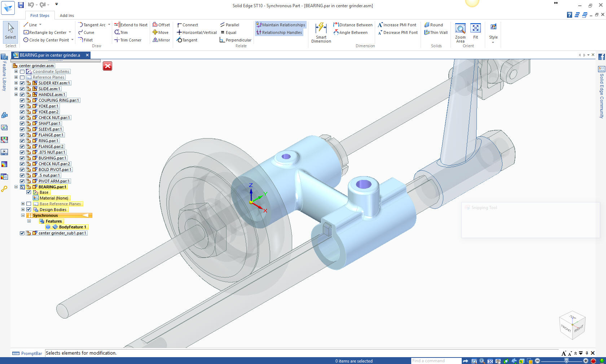Image resolution: width=606 pixels, height=364 pixels.
Task: Toggle Maintain Relationships option
Action: point(281,25)
